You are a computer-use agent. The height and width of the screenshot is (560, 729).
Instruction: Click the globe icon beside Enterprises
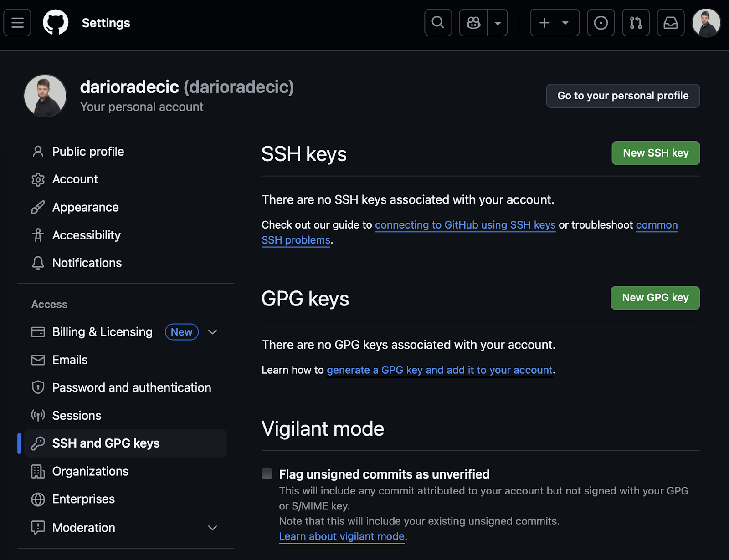[x=38, y=499]
